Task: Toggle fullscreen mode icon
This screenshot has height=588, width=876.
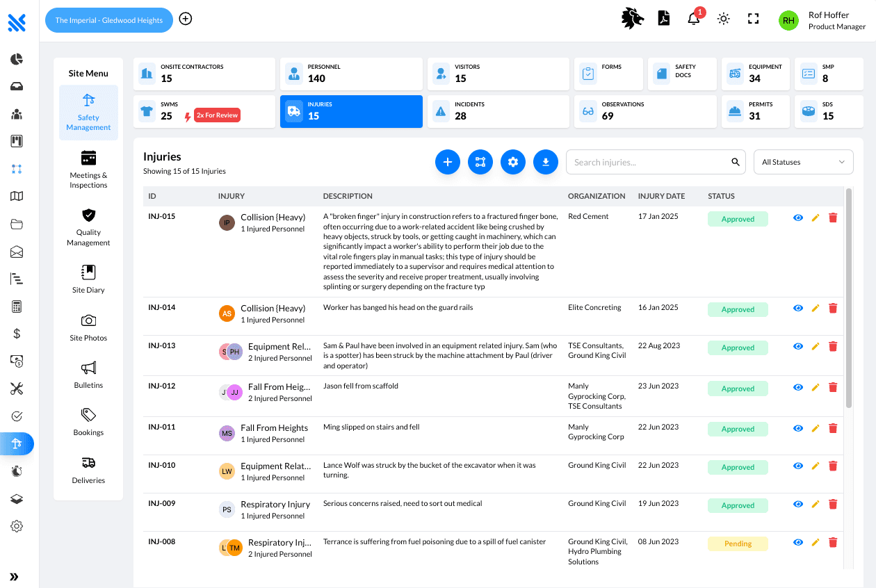Action: click(x=753, y=19)
